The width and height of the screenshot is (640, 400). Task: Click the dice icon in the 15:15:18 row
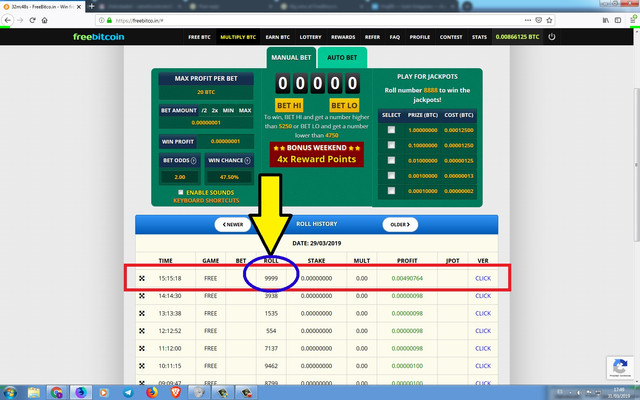pos(142,278)
